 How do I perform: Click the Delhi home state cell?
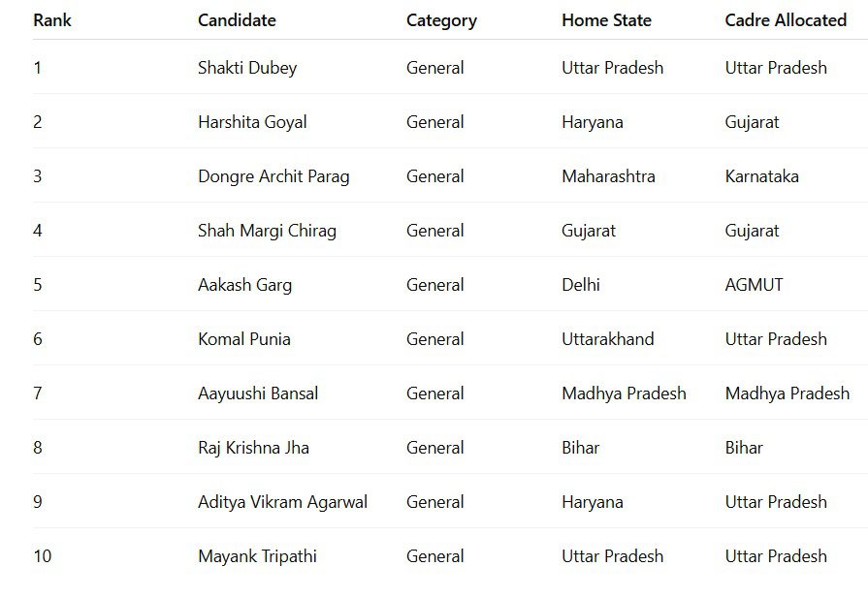581,285
